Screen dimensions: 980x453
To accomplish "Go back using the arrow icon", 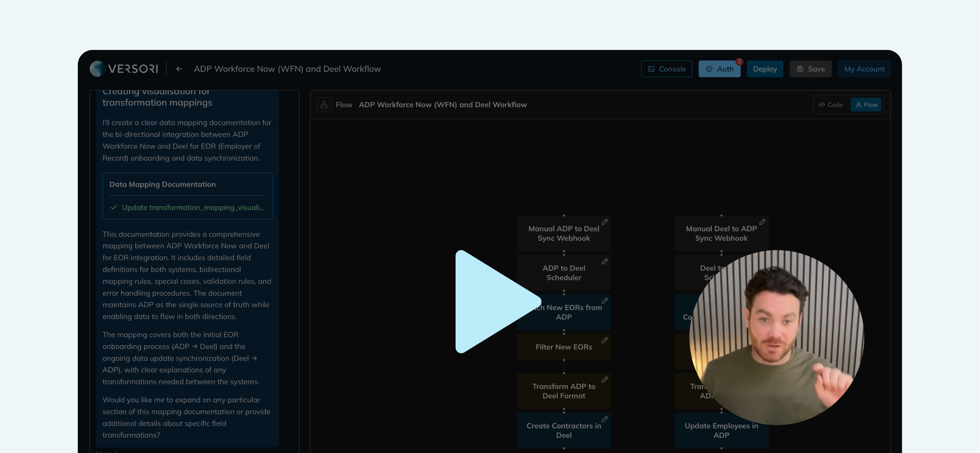I will [179, 69].
